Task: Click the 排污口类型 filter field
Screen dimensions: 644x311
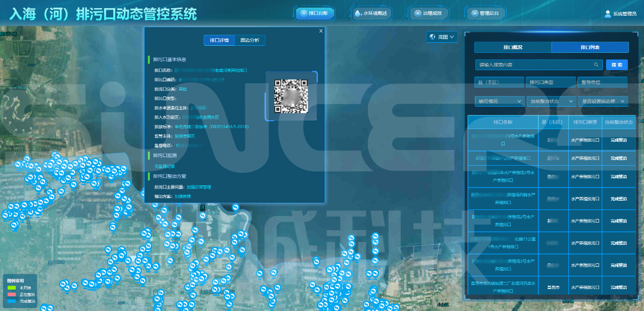Action: coord(550,82)
